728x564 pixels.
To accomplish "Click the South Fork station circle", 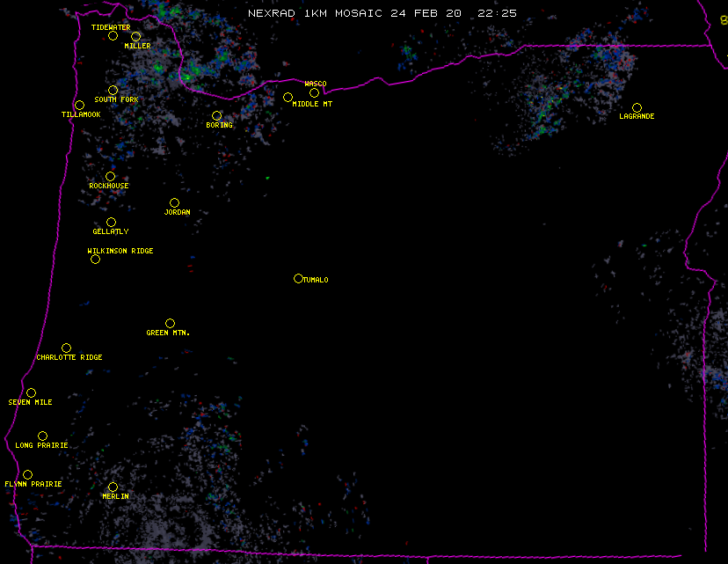I will click(113, 91).
